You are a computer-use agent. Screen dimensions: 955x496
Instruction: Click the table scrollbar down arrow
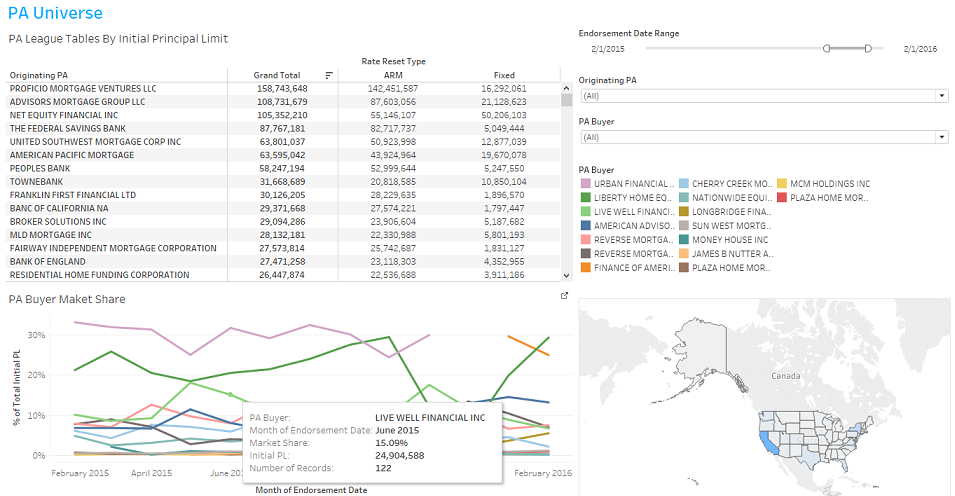tap(566, 275)
